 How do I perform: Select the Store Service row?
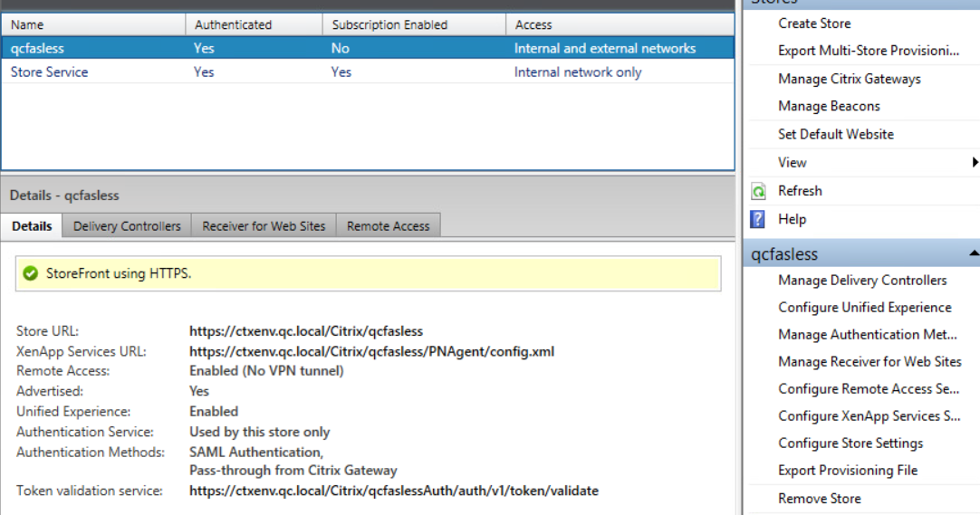(50, 72)
